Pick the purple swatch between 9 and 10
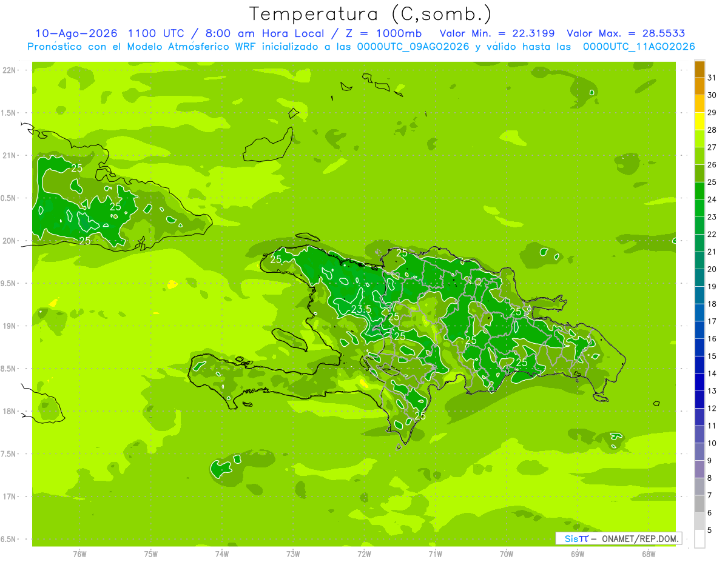728x562 pixels. [x=699, y=452]
